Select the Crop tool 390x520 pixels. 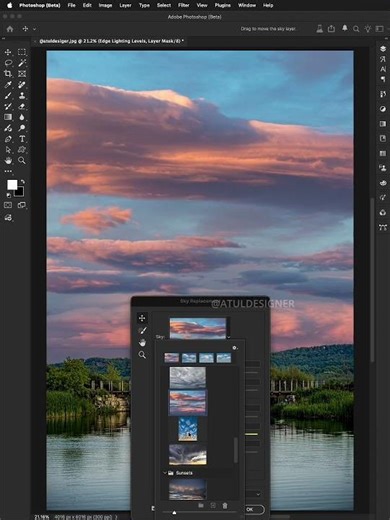coord(8,74)
